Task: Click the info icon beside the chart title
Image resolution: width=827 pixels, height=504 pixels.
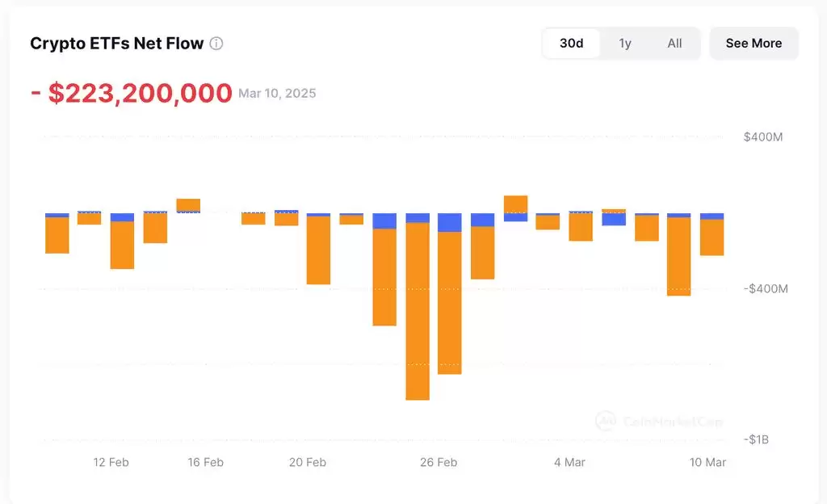Action: coord(216,44)
